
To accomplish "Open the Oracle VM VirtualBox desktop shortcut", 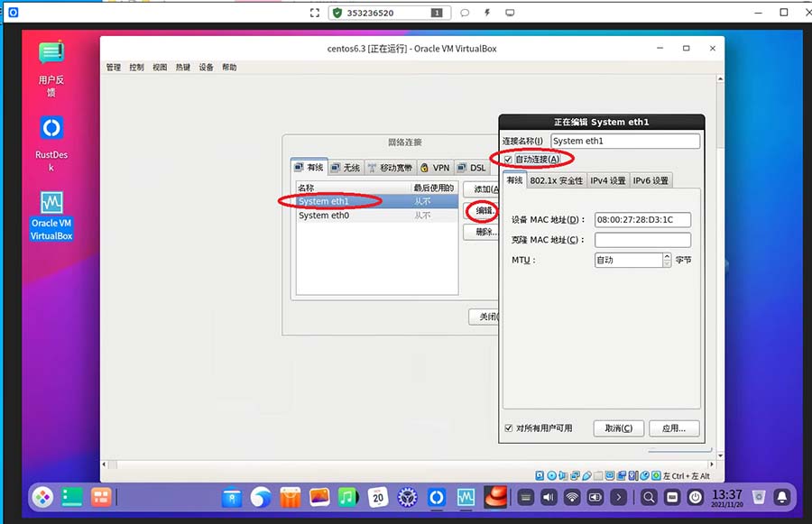I will coord(51,216).
